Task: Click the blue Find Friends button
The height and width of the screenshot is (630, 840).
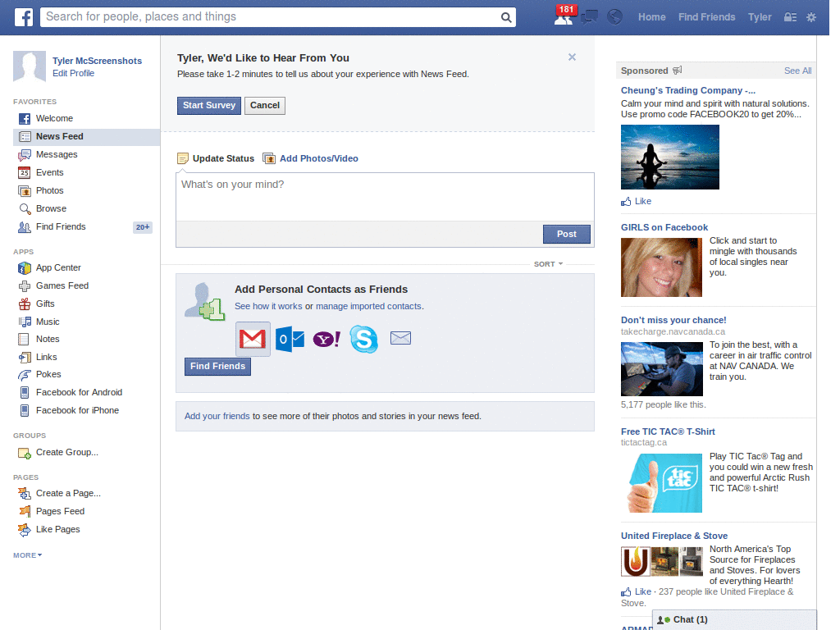Action: (x=217, y=367)
